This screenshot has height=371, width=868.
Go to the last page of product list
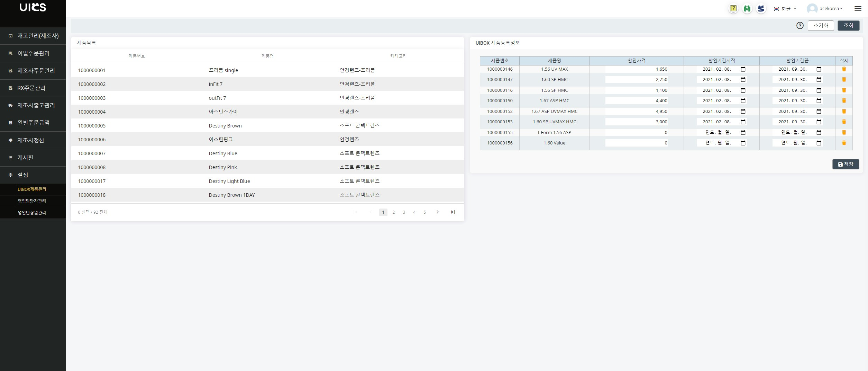click(x=453, y=212)
